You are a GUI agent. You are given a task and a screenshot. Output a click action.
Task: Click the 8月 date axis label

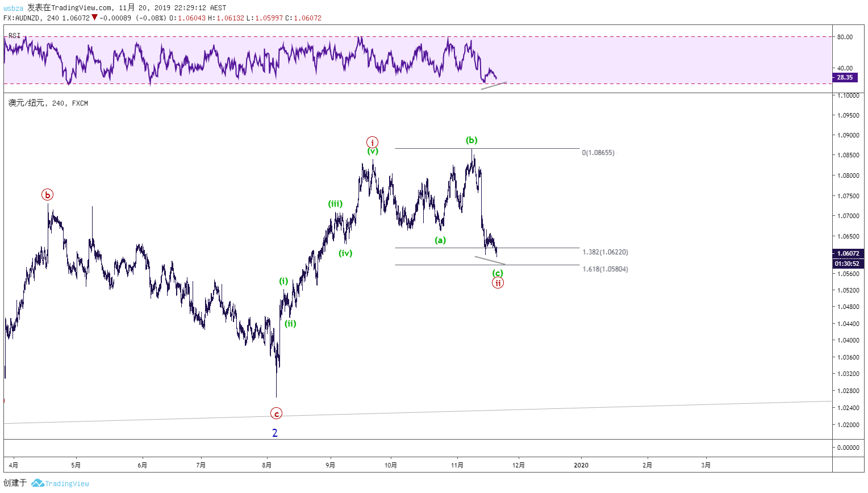(267, 465)
